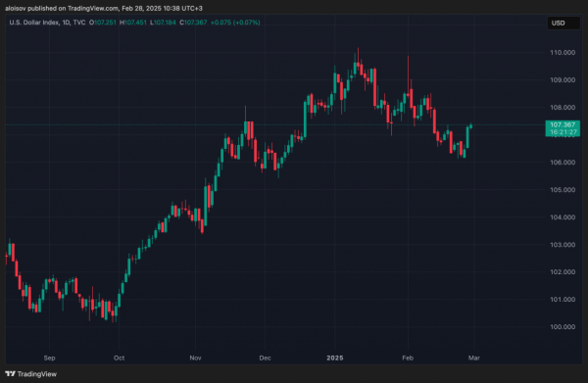Open the USD currency selector
The width and height of the screenshot is (588, 383).
coord(563,23)
